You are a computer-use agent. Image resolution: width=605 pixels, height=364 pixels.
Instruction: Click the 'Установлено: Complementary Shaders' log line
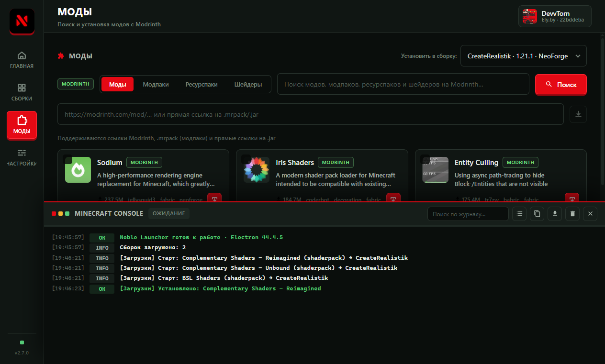pyautogui.click(x=220, y=288)
